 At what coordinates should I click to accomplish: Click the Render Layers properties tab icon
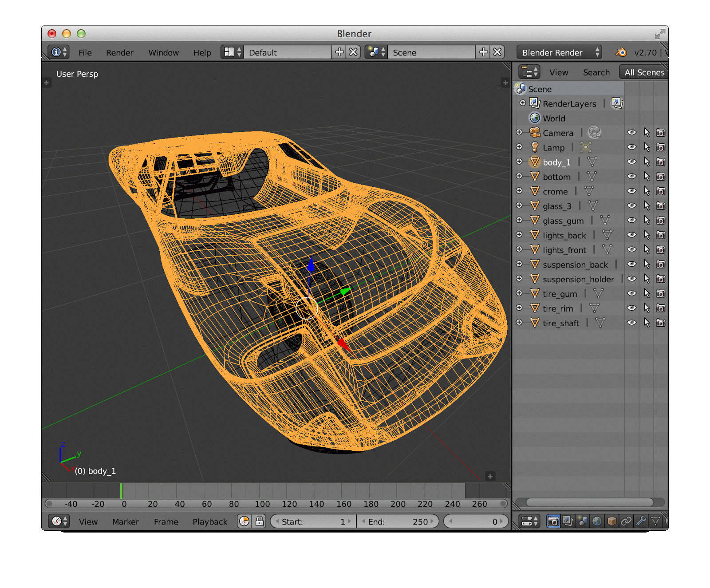point(568,521)
